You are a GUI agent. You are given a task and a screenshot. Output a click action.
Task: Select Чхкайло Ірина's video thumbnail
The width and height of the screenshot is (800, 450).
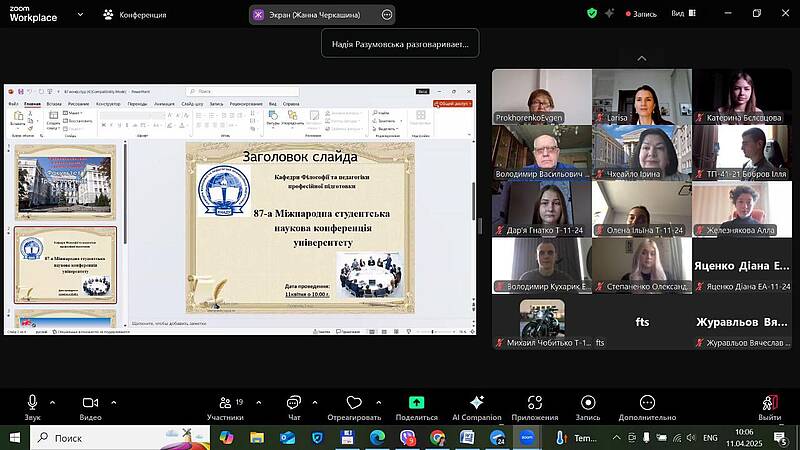tap(641, 152)
